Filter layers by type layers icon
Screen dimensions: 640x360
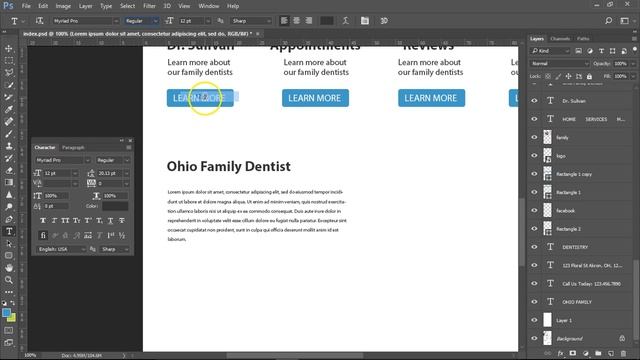point(601,51)
